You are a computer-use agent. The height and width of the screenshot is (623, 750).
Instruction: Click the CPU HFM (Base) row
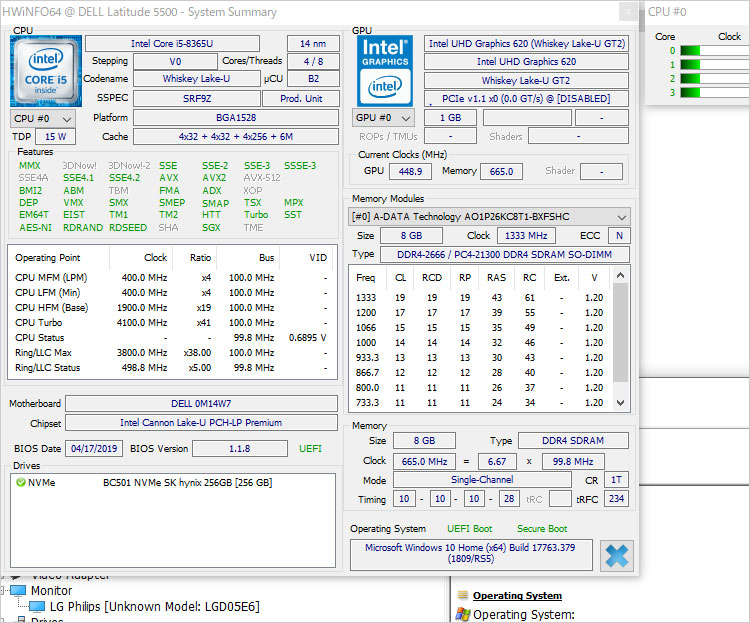pos(171,308)
